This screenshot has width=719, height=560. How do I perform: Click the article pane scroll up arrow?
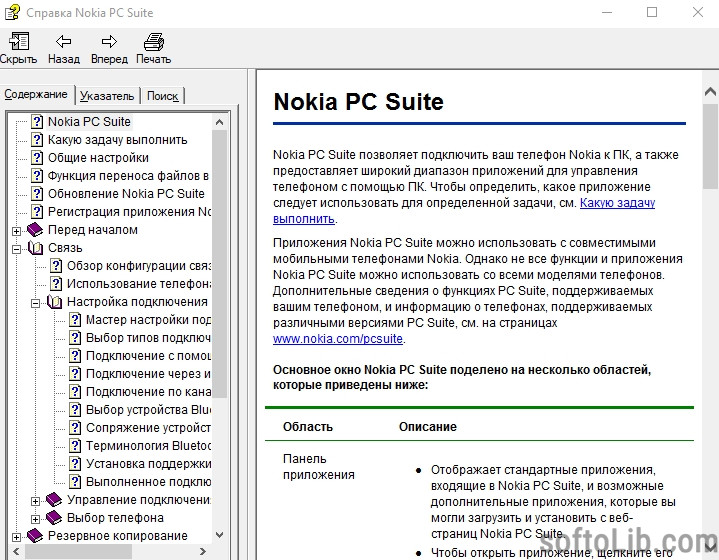coord(710,92)
